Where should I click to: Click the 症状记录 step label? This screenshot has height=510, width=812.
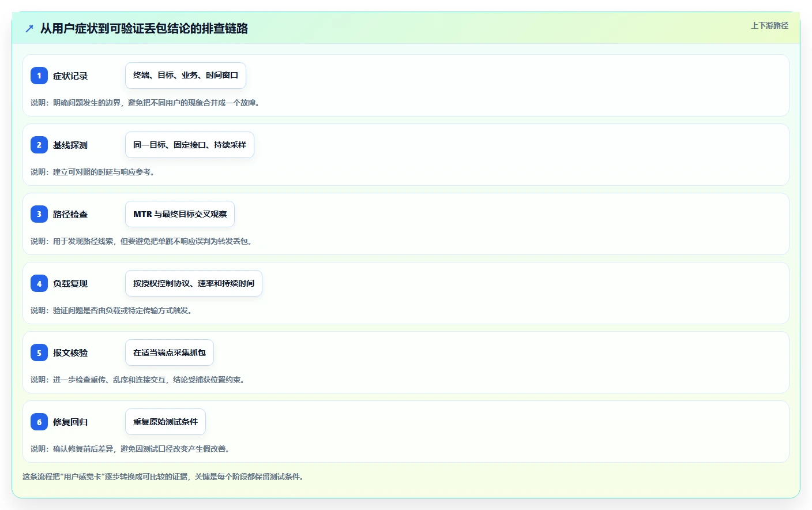pos(70,76)
